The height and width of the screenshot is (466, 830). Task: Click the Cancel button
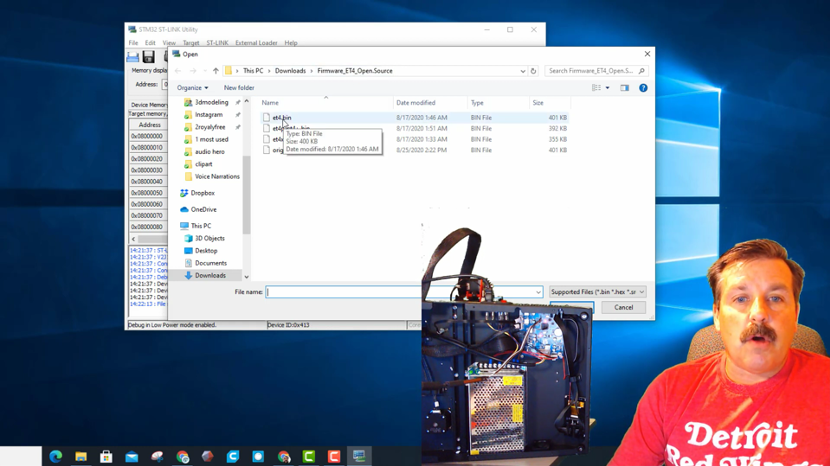(624, 308)
